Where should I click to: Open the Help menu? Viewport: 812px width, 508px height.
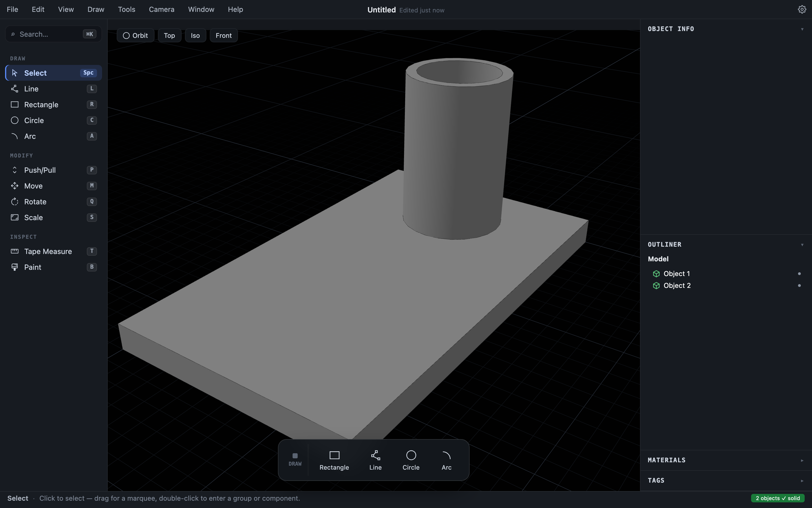pos(235,9)
